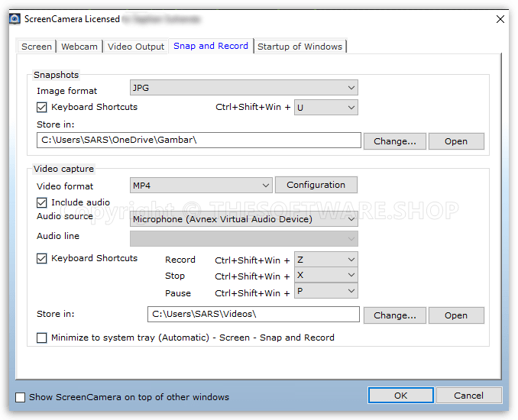Expand the Video format MP4 dropdown
The height and width of the screenshot is (420, 518).
coord(201,186)
